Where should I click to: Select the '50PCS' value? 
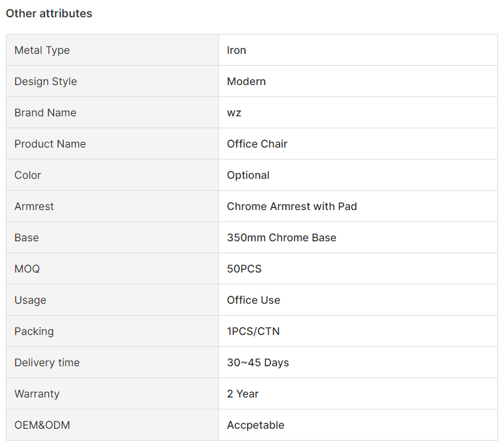point(244,269)
